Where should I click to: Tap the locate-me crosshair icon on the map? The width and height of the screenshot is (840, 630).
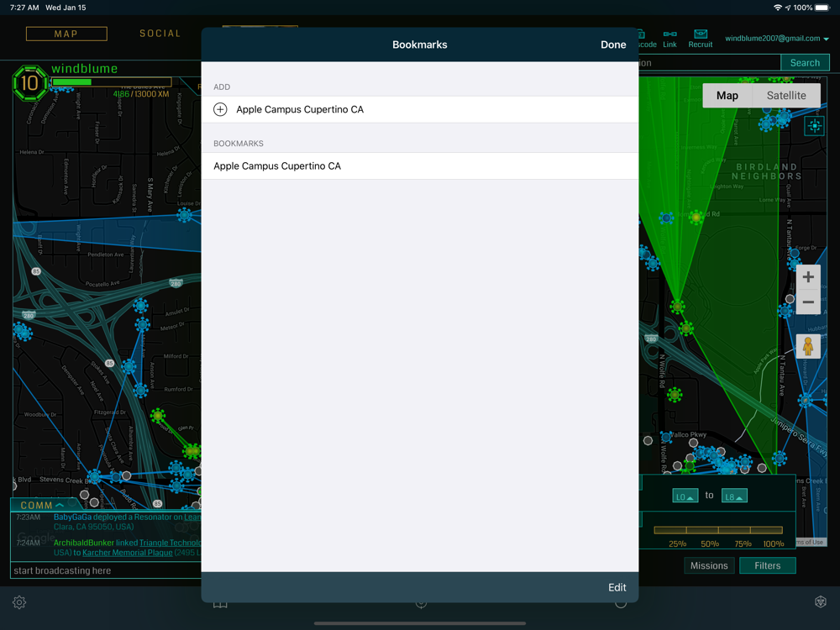click(x=815, y=126)
